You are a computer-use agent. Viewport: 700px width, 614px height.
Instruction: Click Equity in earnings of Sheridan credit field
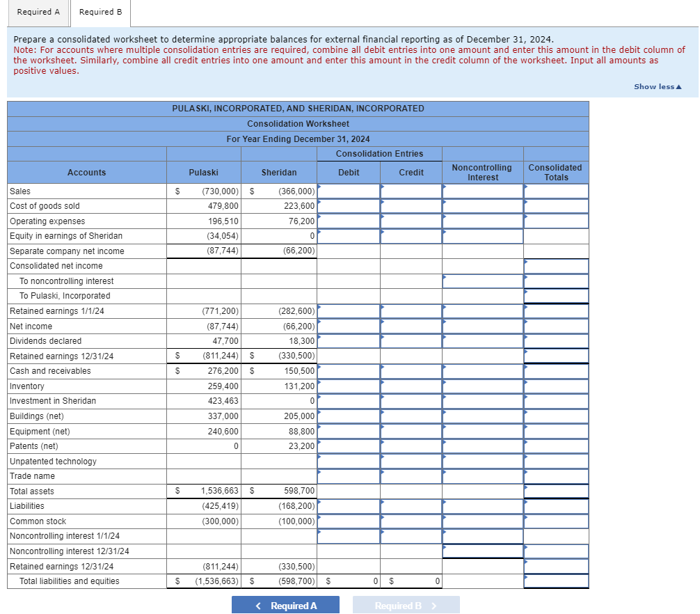(411, 236)
